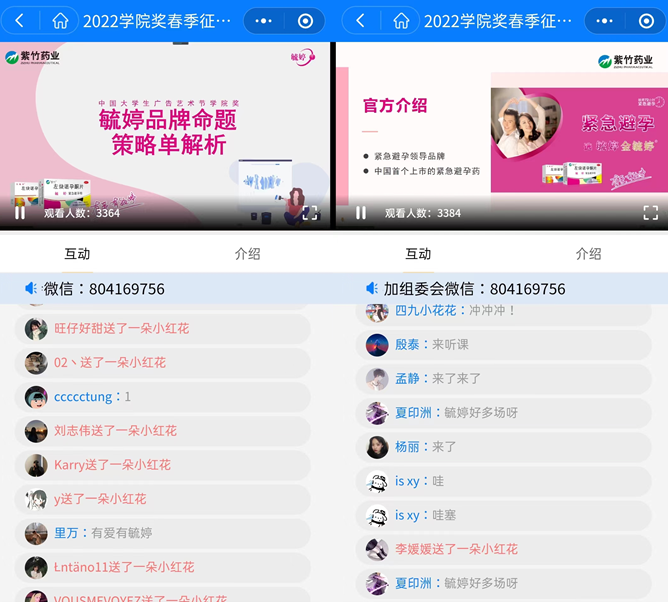Tap Łntäno11's avatar

[36, 567]
